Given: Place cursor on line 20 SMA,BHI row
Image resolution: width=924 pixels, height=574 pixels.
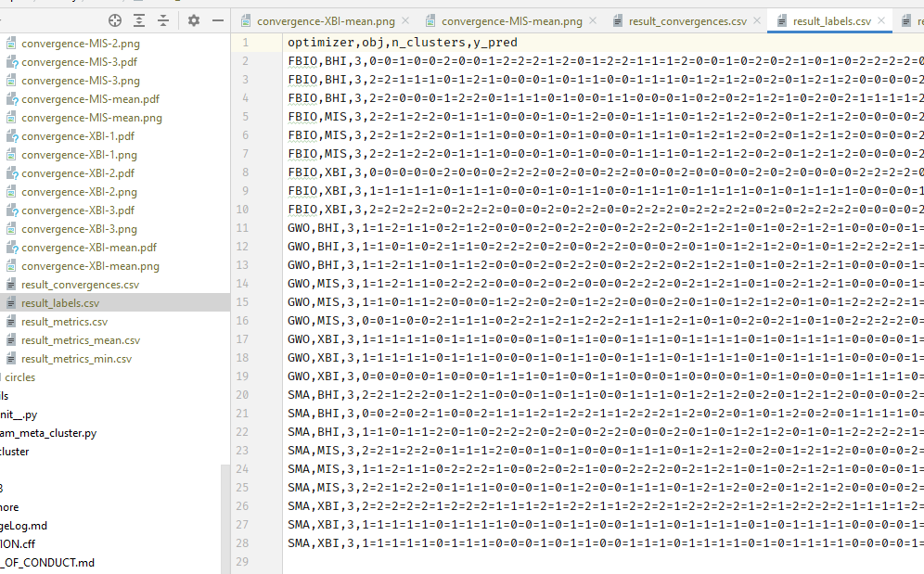Looking at the screenshot, I should pos(606,395).
